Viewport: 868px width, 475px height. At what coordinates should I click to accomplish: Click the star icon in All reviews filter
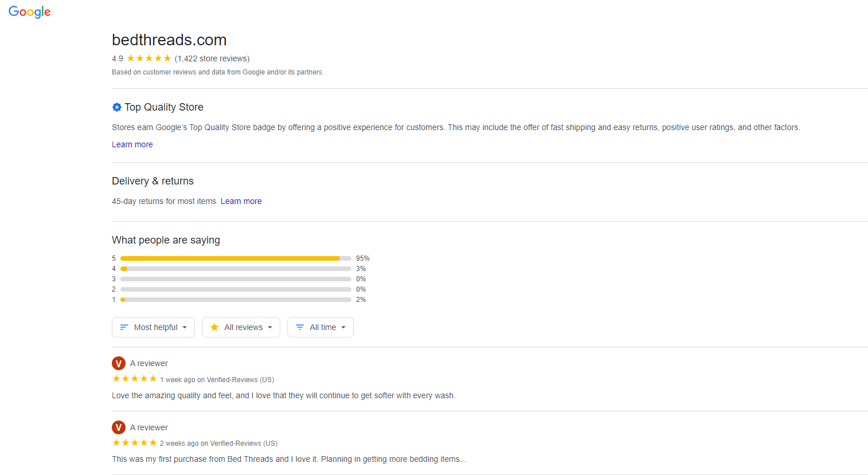pos(214,327)
